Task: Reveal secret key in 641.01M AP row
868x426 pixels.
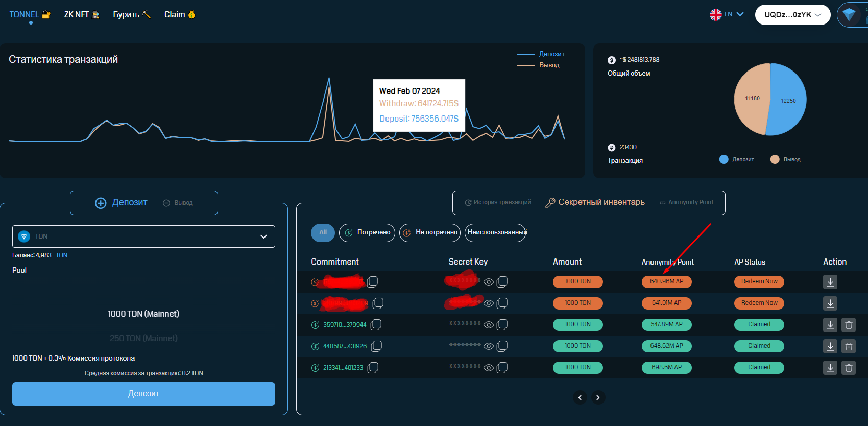Action: click(489, 303)
